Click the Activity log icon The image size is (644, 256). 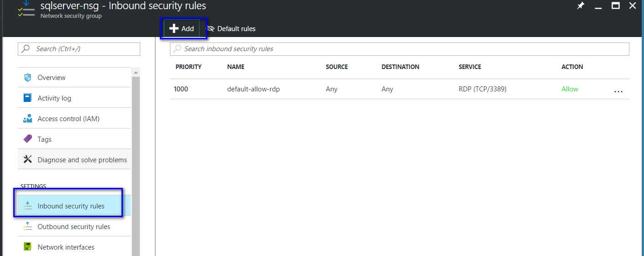[x=27, y=98]
